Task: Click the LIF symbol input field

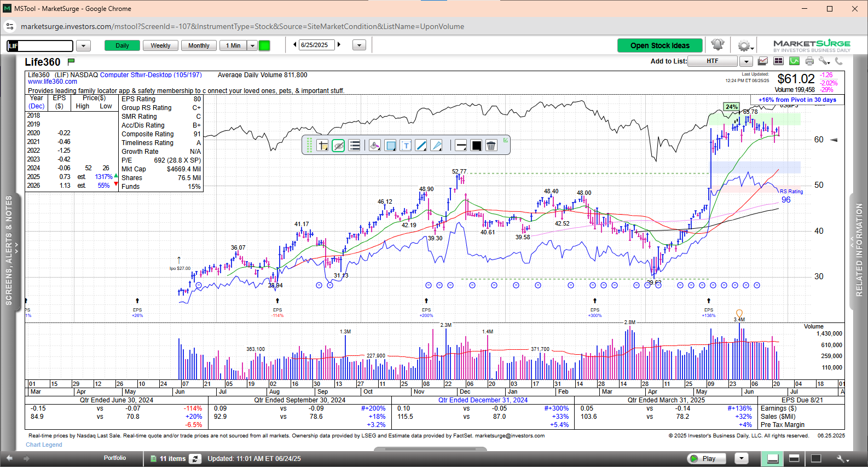Action: click(40, 46)
